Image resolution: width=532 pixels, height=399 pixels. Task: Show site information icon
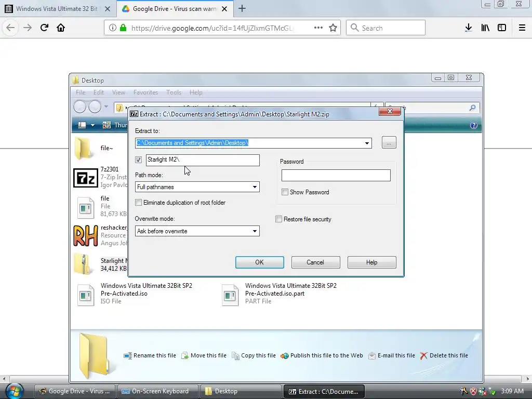[113, 28]
